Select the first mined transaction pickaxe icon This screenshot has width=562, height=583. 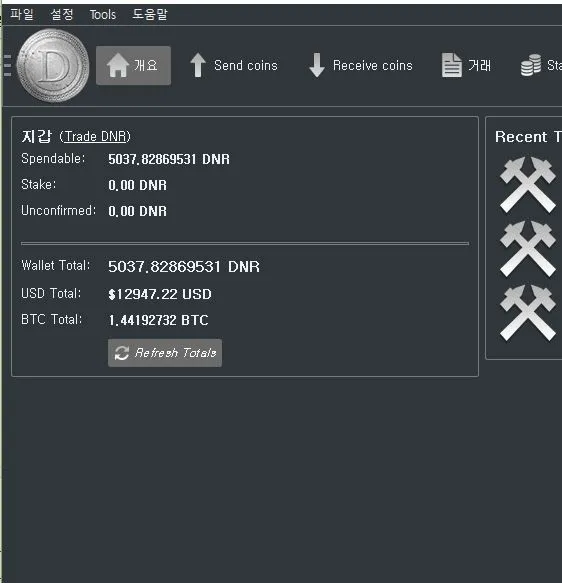pos(528,185)
